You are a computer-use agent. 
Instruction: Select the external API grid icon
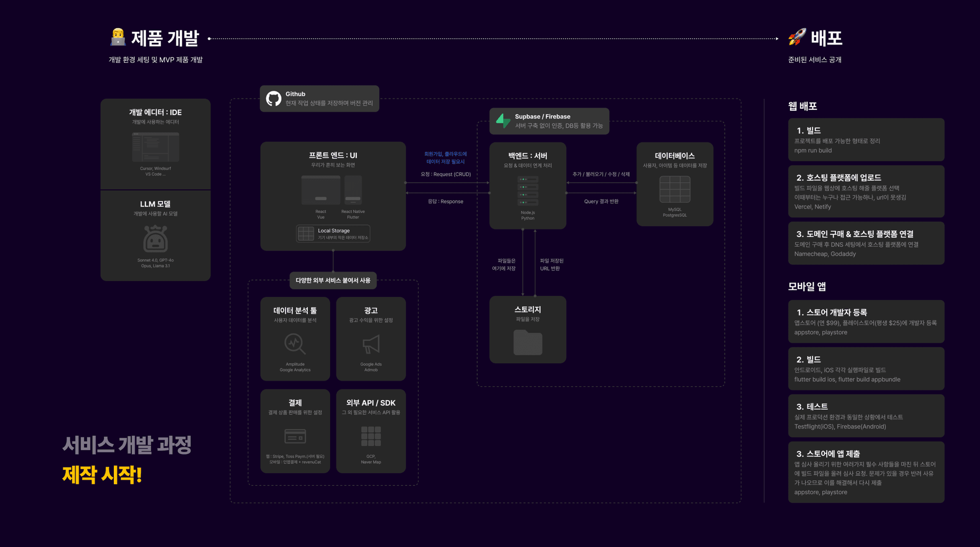[371, 436]
